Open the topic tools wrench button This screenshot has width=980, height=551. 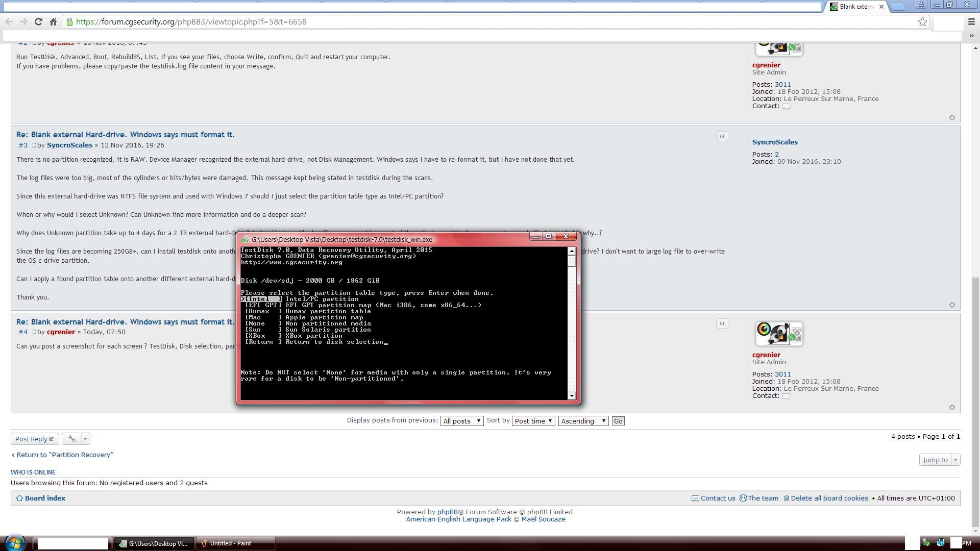point(71,439)
